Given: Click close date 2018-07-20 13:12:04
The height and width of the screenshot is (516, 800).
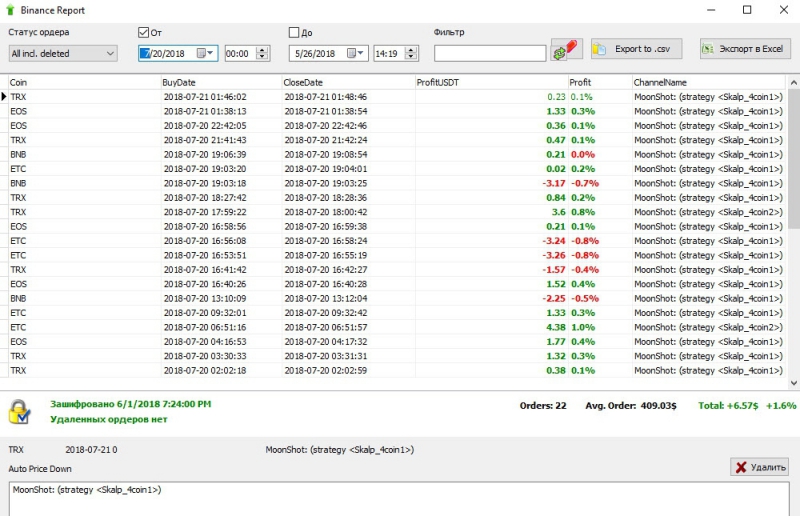Looking at the screenshot, I should point(326,298).
